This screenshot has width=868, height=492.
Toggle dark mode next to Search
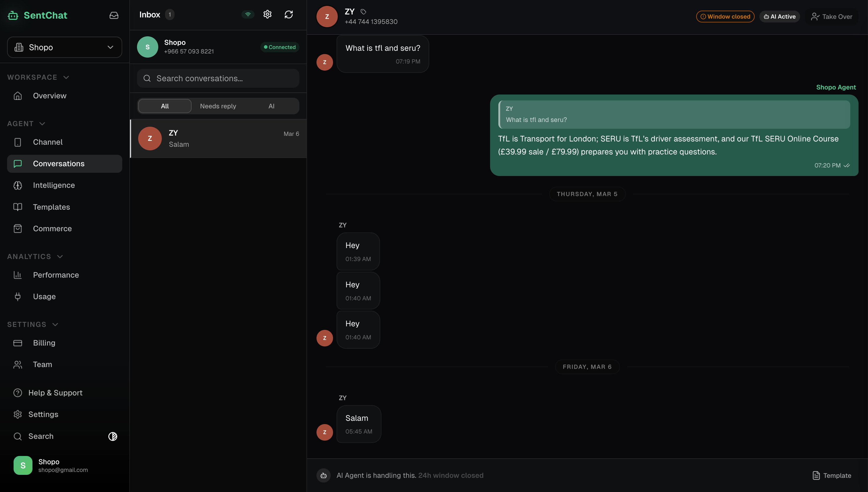113,436
